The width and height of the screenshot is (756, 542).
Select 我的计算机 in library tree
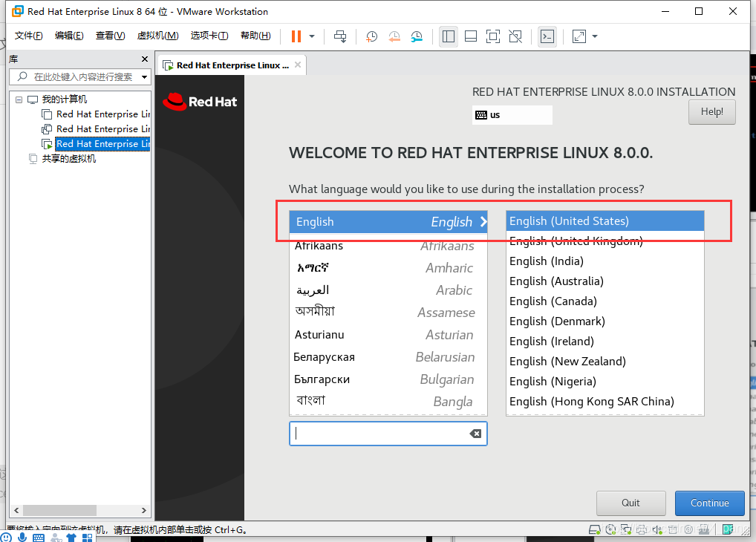(64, 99)
